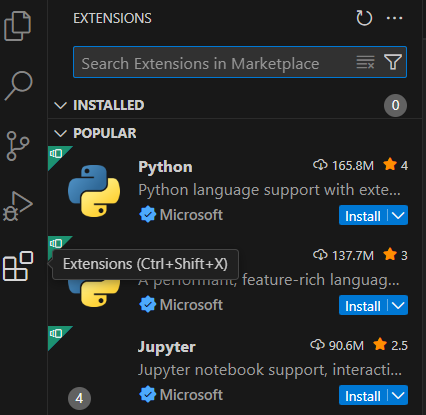
Task: Click the Extensions icon in activity bar
Action: click(18, 266)
